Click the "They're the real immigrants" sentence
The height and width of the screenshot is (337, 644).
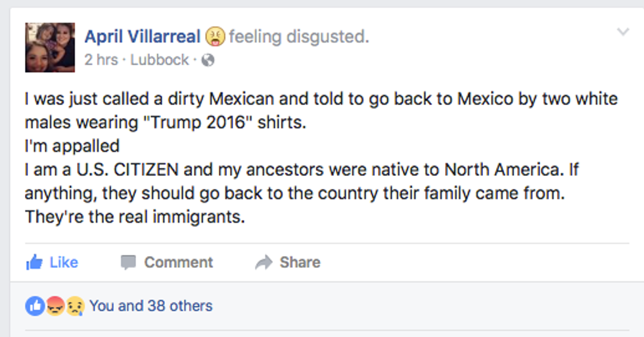click(135, 217)
